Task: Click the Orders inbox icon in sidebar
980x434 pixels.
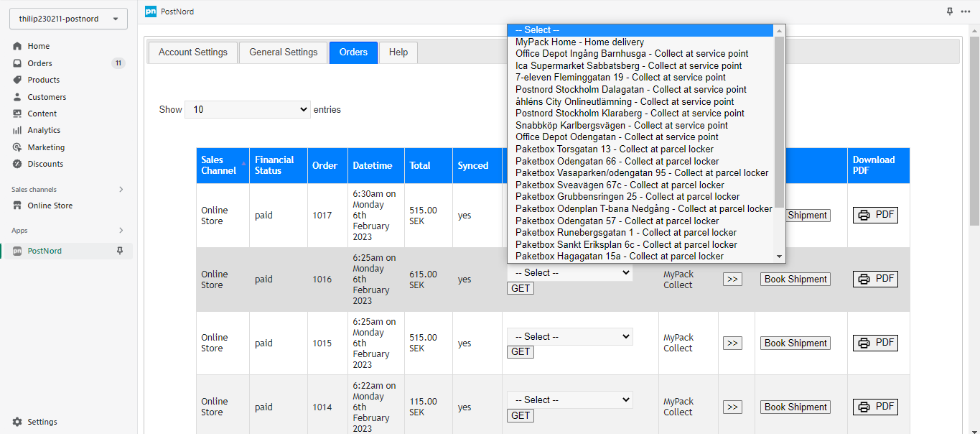Action: coord(17,63)
